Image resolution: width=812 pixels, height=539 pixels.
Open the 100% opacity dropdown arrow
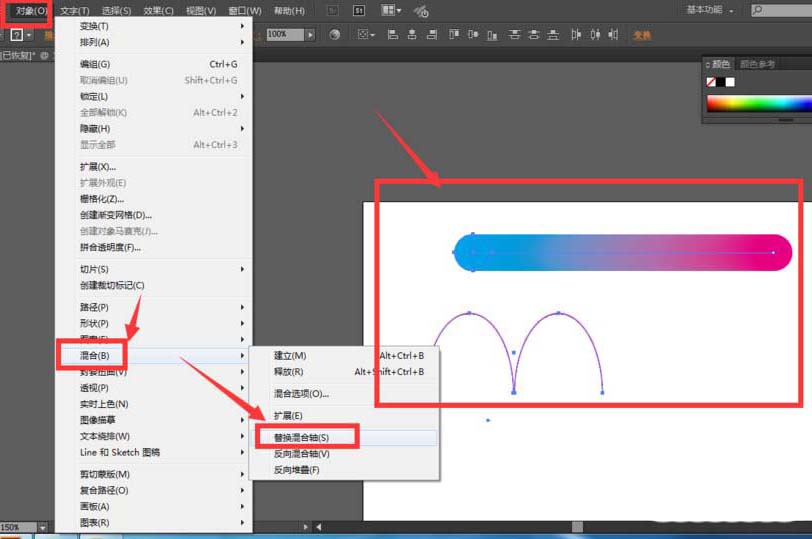[x=310, y=34]
